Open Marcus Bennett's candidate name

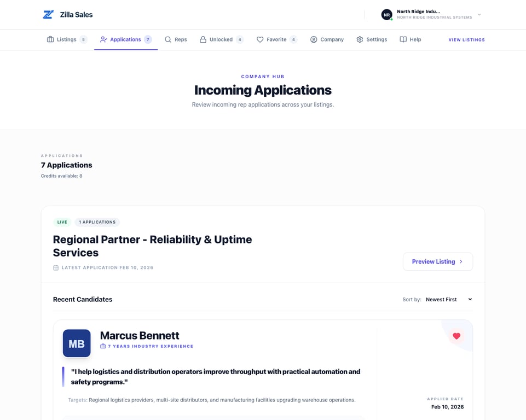point(140,336)
